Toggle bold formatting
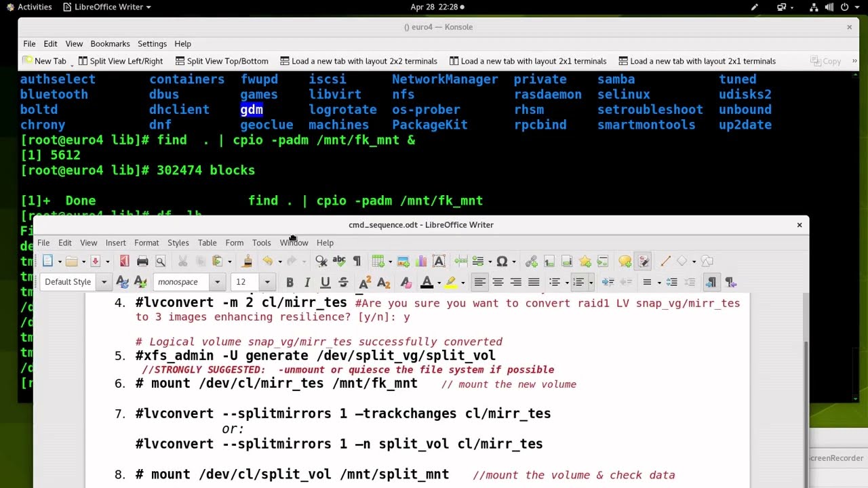 click(290, 282)
